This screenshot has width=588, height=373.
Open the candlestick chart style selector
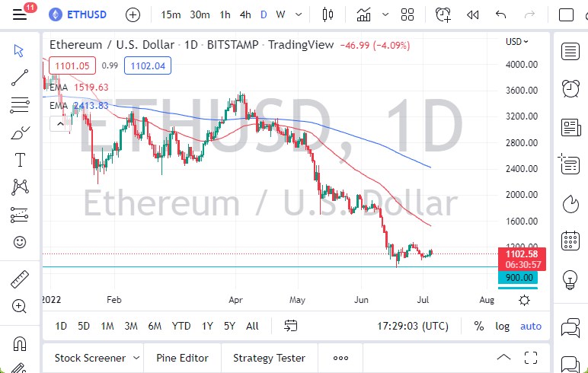point(328,14)
